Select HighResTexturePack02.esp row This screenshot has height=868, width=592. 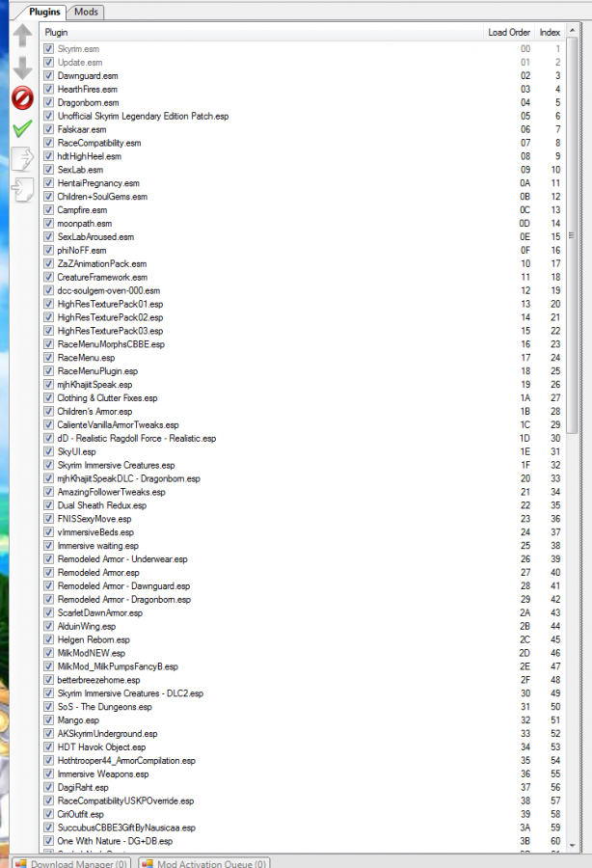coord(303,317)
